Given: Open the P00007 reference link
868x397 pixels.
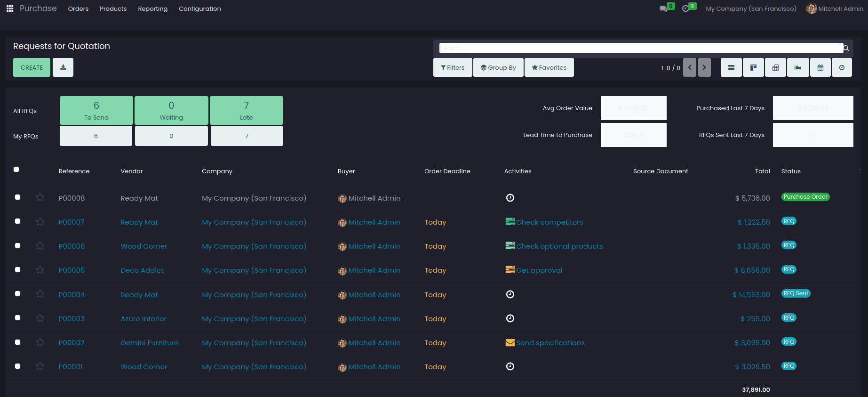Looking at the screenshot, I should click(x=72, y=222).
